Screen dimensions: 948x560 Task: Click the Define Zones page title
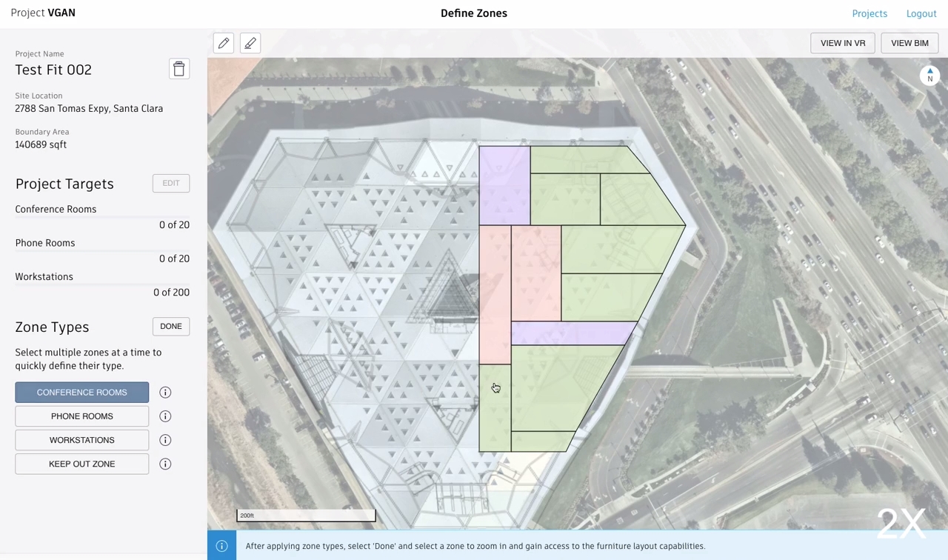click(x=474, y=13)
